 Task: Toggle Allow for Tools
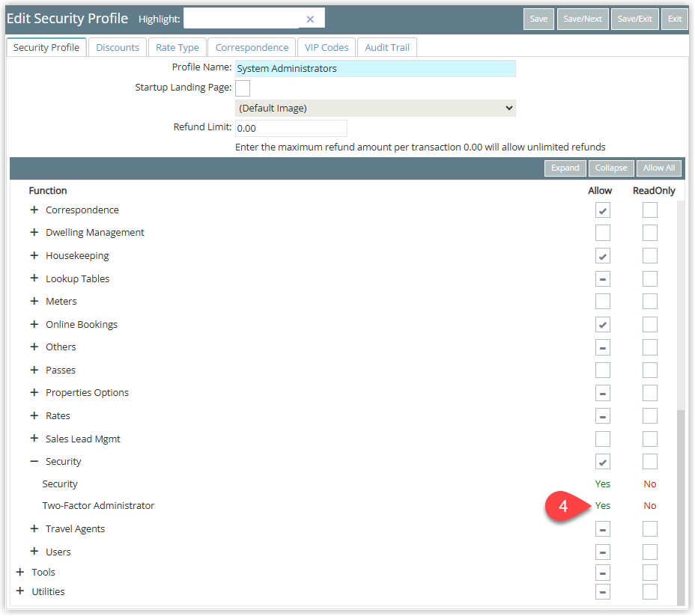point(603,573)
